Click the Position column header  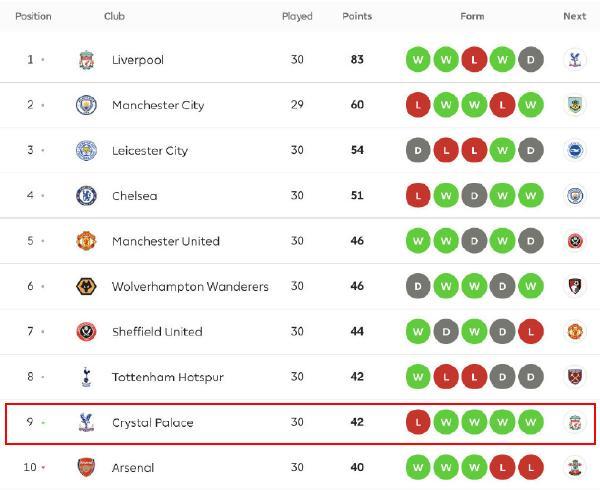[33, 17]
